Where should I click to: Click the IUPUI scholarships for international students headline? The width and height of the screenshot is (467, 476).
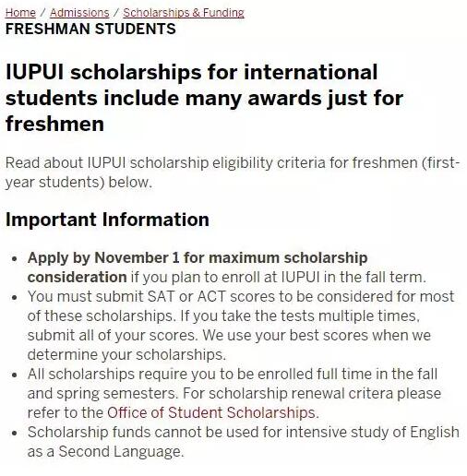tap(204, 98)
